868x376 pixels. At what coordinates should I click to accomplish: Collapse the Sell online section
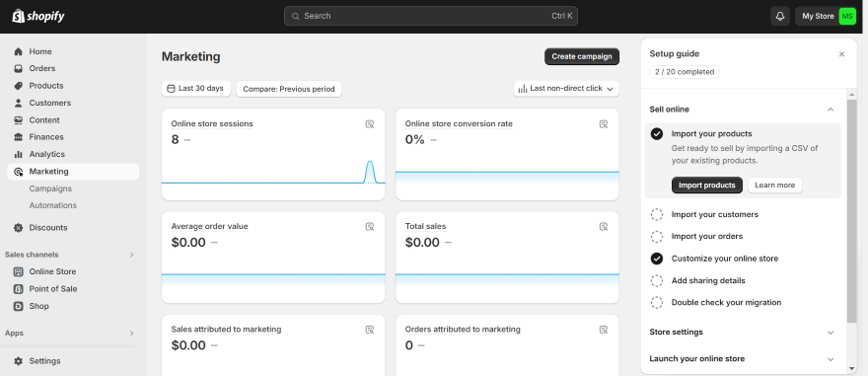[x=831, y=110]
